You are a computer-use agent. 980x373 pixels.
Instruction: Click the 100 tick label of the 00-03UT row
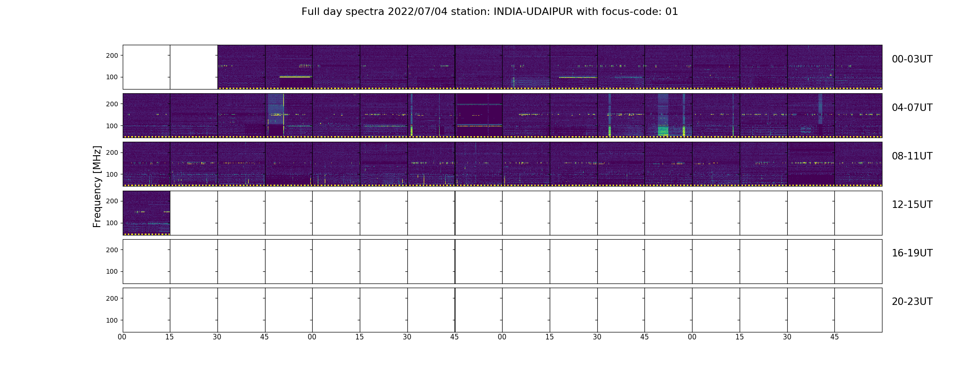pyautogui.click(x=112, y=77)
